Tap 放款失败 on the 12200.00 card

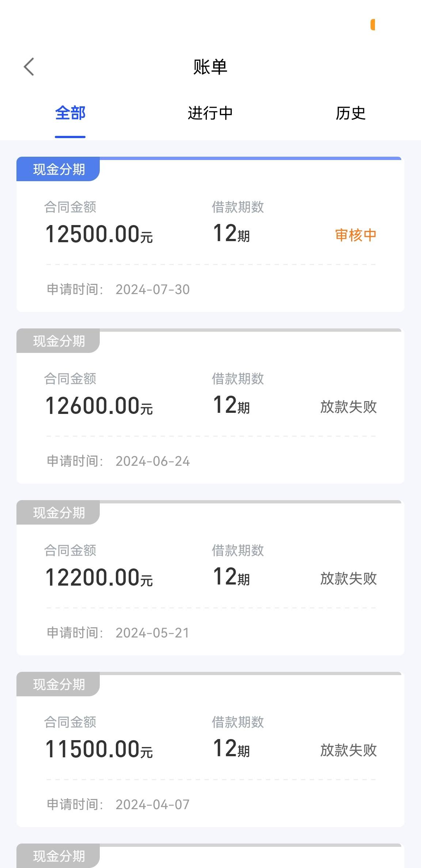[x=348, y=578]
